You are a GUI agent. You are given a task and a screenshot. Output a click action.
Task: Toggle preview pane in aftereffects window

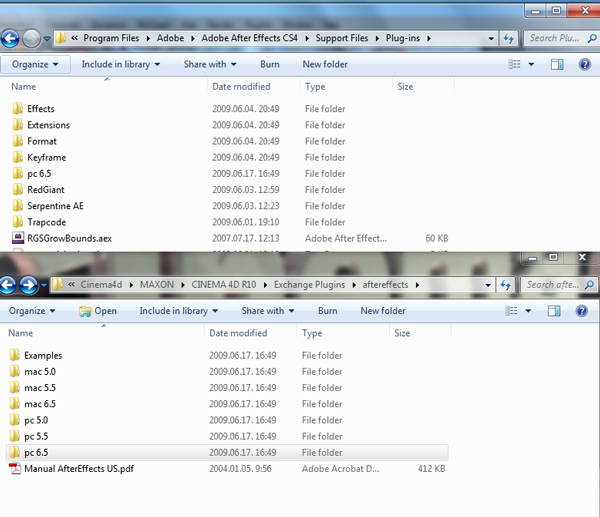[554, 311]
